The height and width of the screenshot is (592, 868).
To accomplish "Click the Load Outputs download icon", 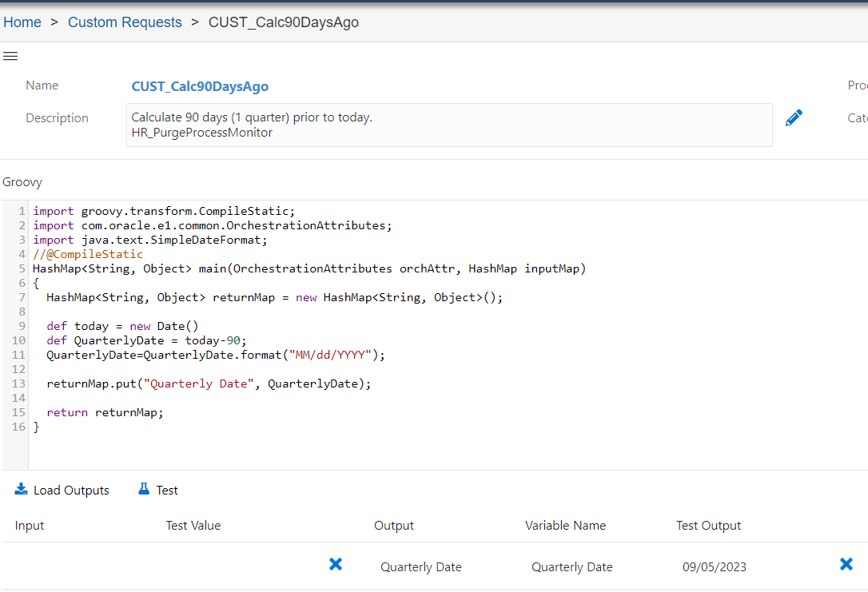I will coord(21,489).
